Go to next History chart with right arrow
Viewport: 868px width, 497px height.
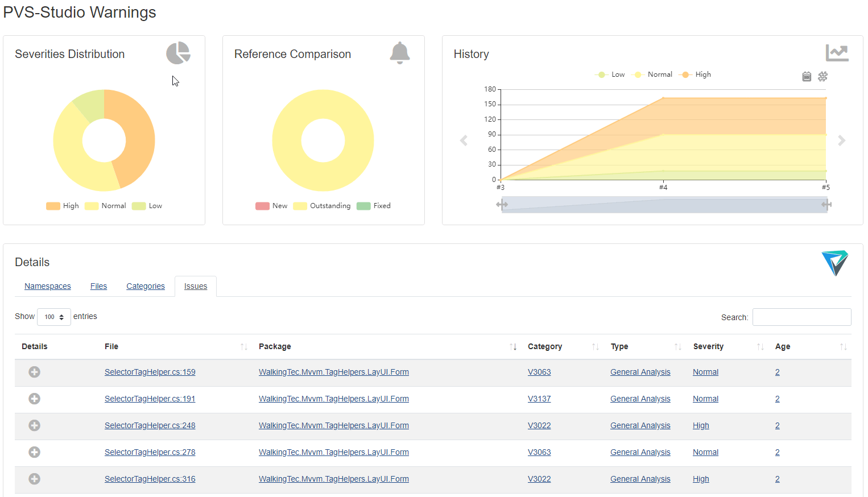point(842,140)
